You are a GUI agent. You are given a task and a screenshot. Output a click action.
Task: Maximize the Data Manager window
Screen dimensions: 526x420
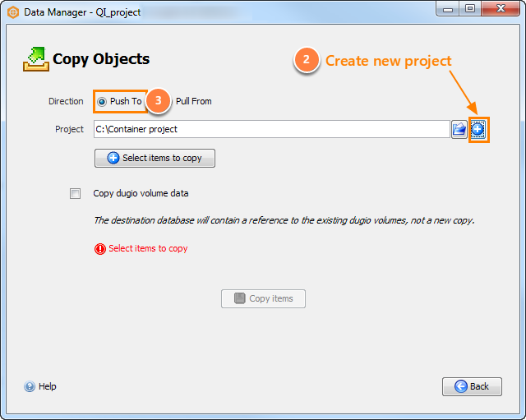pos(470,9)
